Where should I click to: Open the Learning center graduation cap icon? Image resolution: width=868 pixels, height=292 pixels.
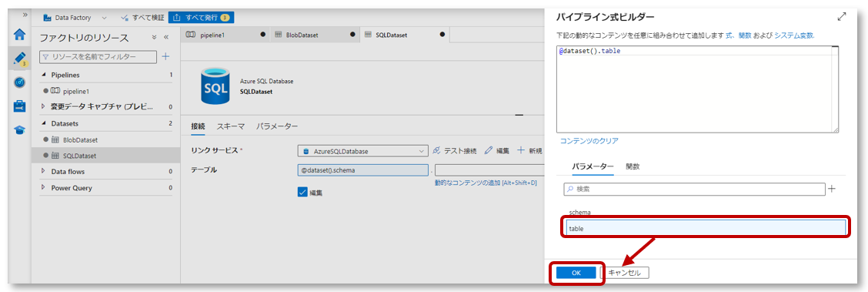pyautogui.click(x=20, y=129)
